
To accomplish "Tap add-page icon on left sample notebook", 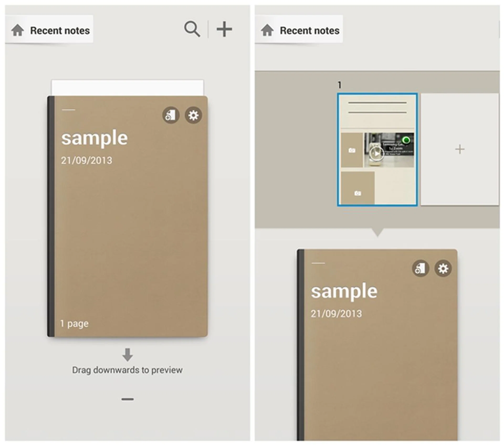I will [171, 115].
